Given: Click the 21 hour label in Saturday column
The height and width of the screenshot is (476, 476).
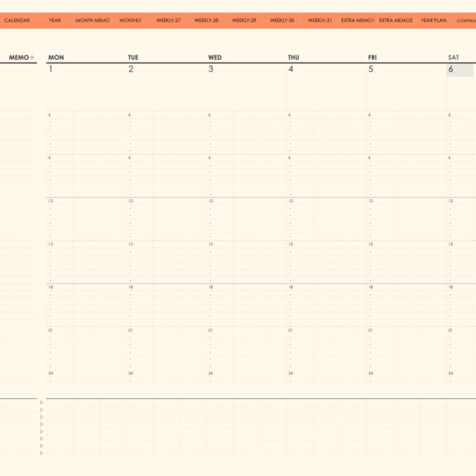Looking at the screenshot, I should click(x=451, y=330).
